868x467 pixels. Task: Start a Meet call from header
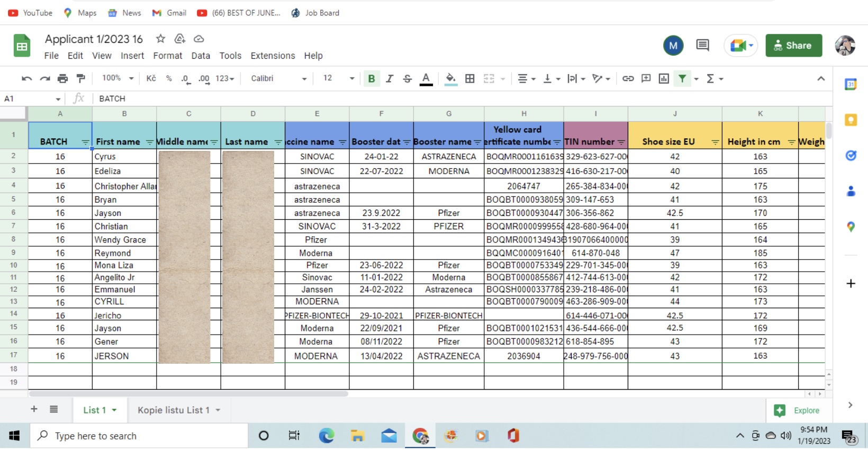pyautogui.click(x=740, y=46)
